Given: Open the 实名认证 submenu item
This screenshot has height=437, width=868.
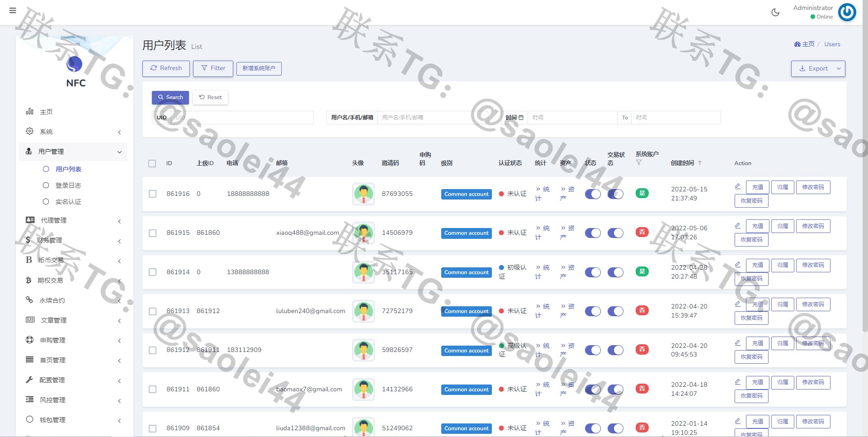Looking at the screenshot, I should (68, 202).
